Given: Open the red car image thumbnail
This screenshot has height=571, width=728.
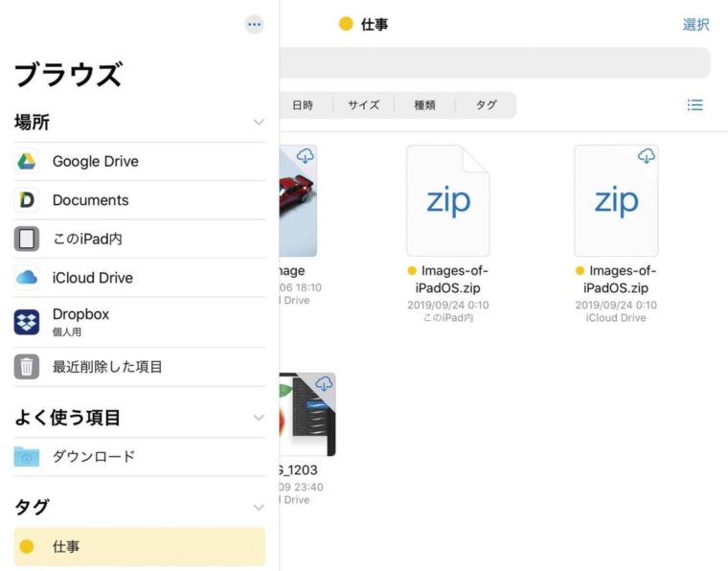Looking at the screenshot, I should (x=298, y=200).
